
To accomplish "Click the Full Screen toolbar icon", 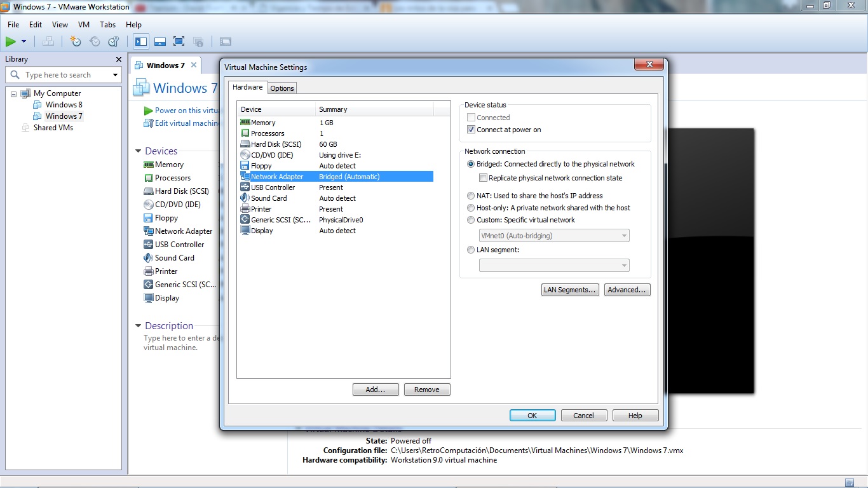I will [x=179, y=41].
